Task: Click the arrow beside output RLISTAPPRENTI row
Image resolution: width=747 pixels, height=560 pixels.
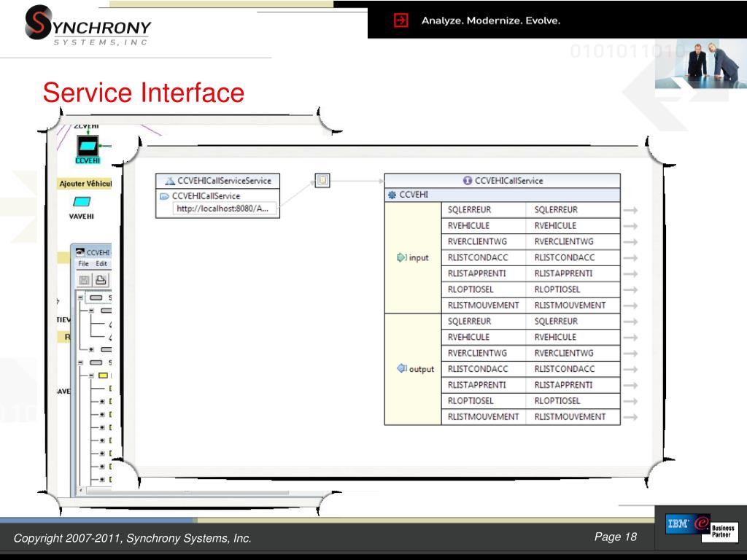Action: [x=630, y=385]
